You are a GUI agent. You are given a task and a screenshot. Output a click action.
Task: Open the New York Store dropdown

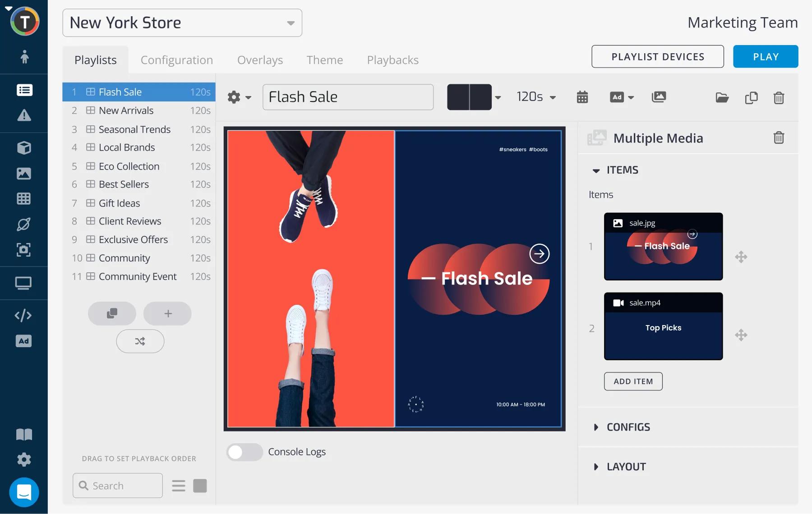(182, 23)
